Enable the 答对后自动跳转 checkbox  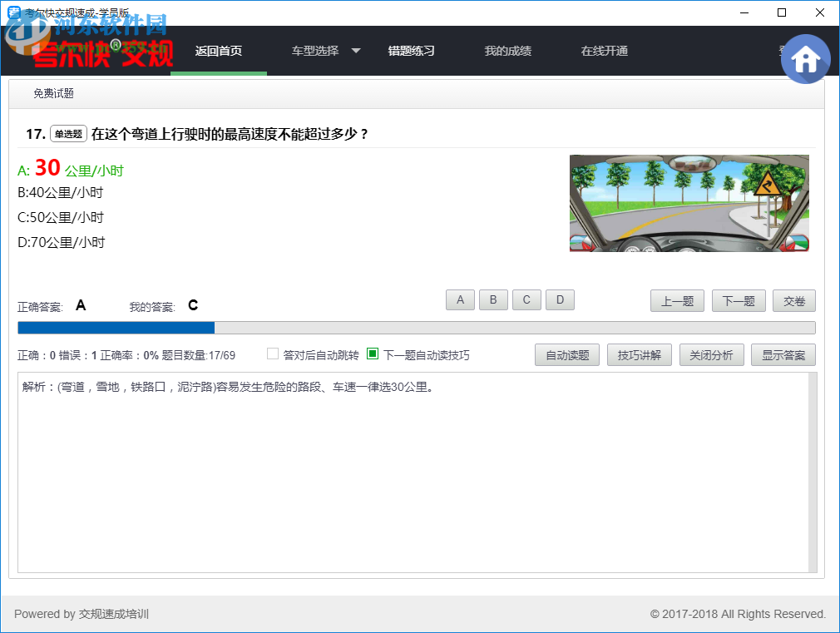click(273, 354)
